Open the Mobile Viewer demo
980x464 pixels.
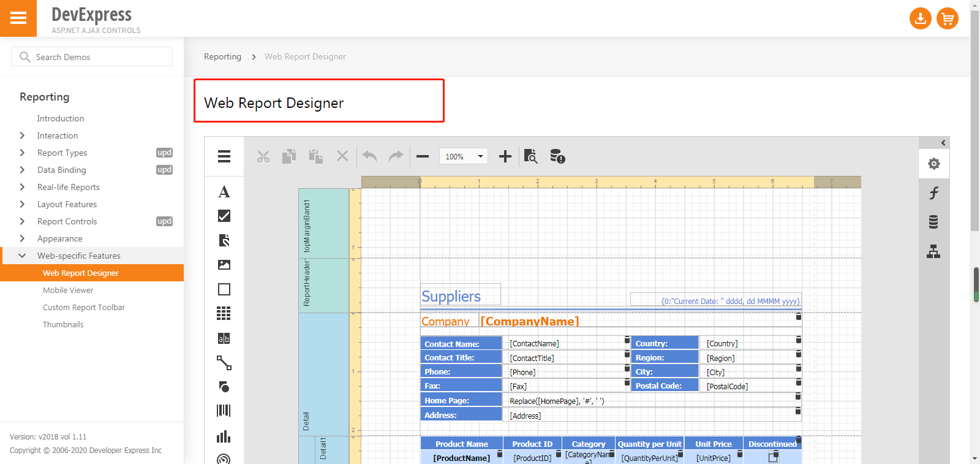tap(68, 290)
